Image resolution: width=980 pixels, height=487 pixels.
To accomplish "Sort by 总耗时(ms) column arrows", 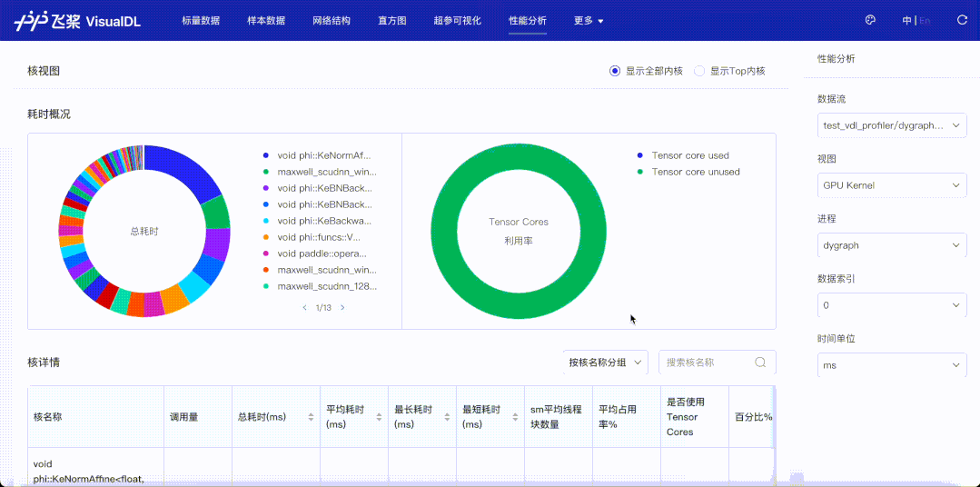I will pyautogui.click(x=309, y=417).
